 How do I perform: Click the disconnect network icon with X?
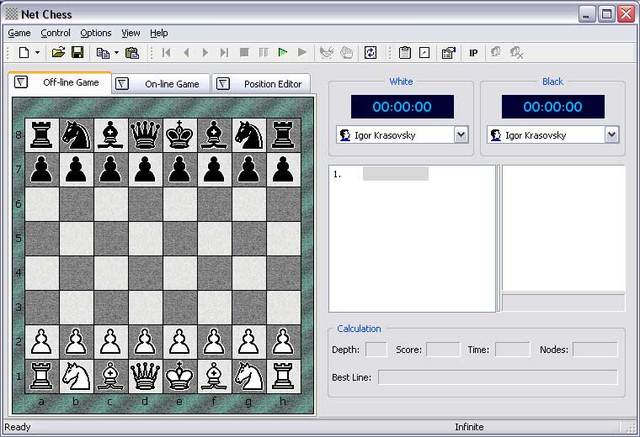[x=517, y=53]
